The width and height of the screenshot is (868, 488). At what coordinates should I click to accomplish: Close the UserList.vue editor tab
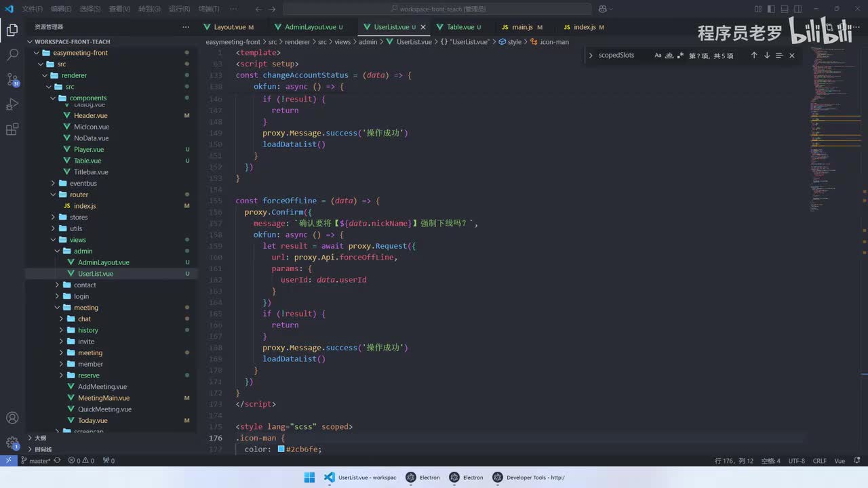(424, 27)
